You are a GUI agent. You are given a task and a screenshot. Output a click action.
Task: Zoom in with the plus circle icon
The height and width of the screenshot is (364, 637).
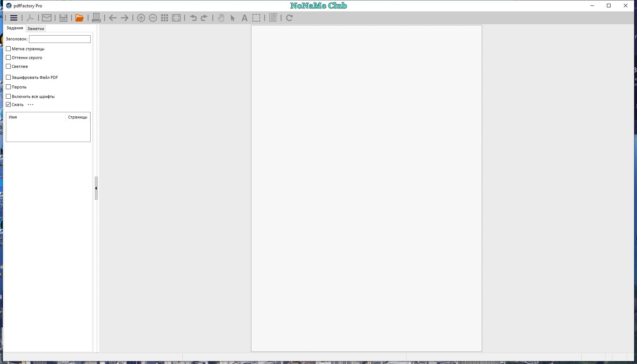point(141,18)
